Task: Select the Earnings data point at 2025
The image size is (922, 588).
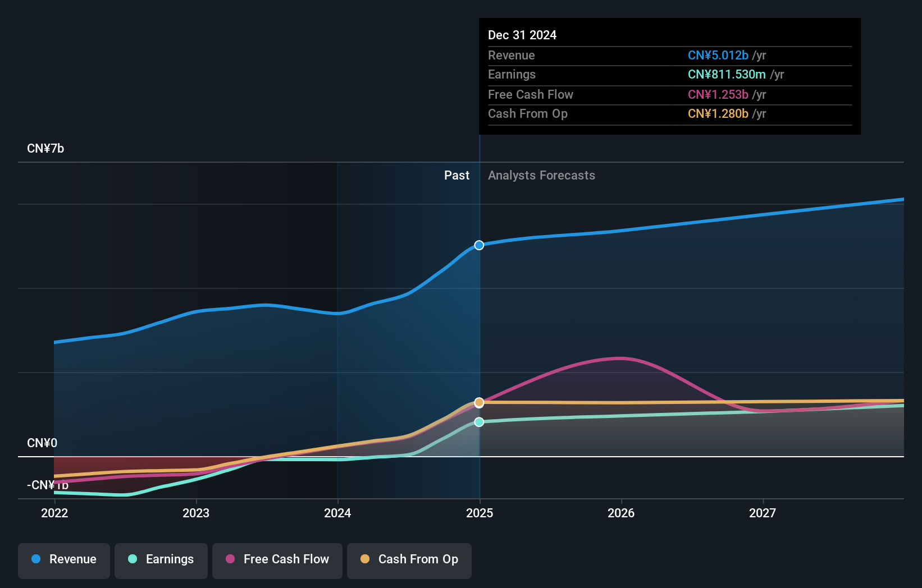Action: (479, 422)
